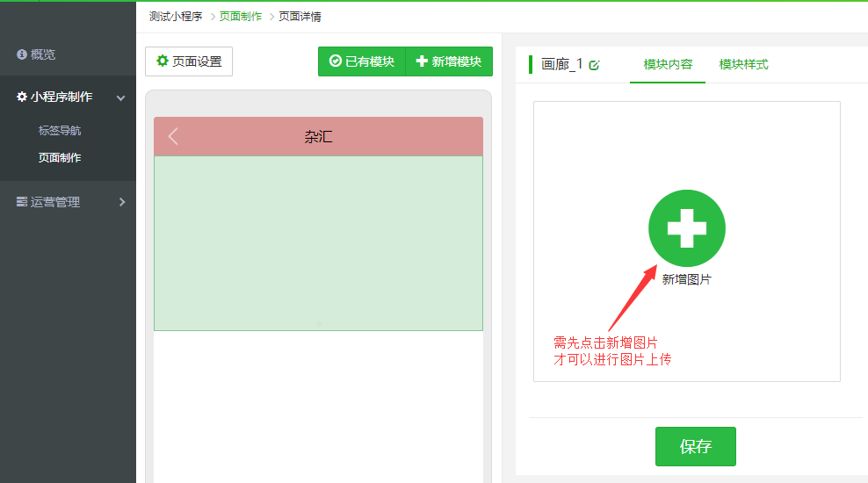The image size is (868, 483).
Task: Click the icon beside 运营管理 in sidebar
Action: pos(22,202)
